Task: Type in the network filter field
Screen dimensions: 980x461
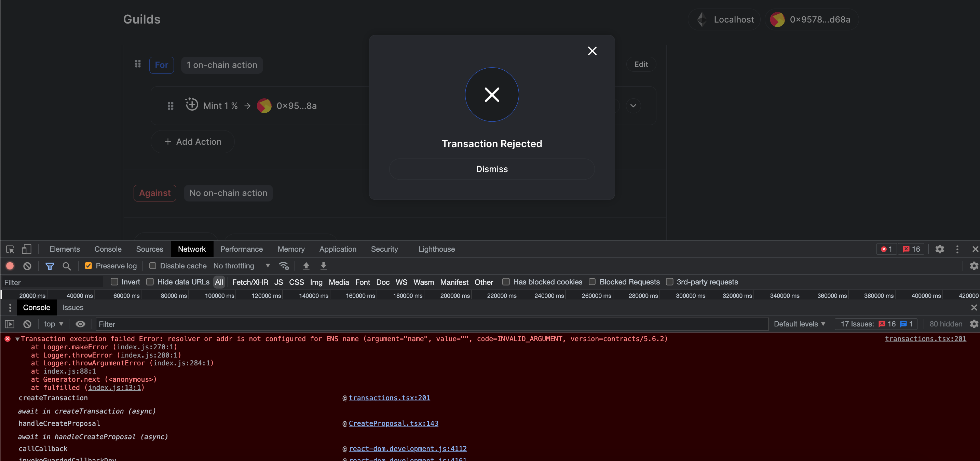Action: (51, 282)
